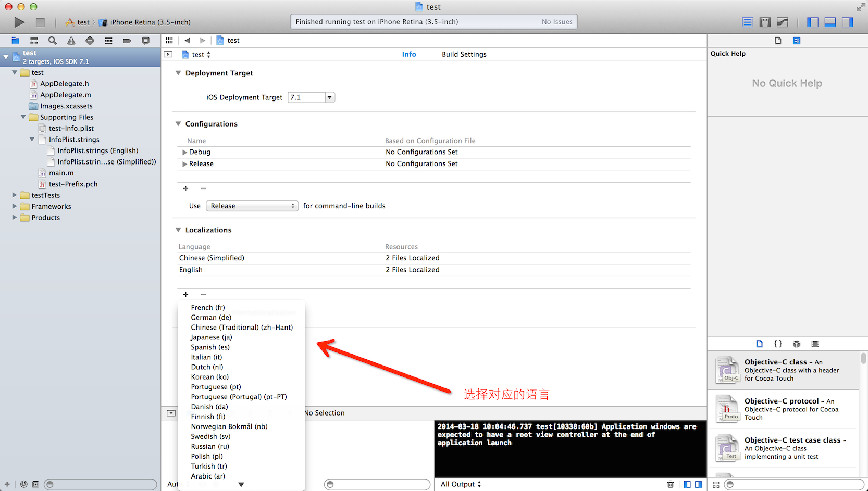Collapse the Supporting Files group

point(23,117)
